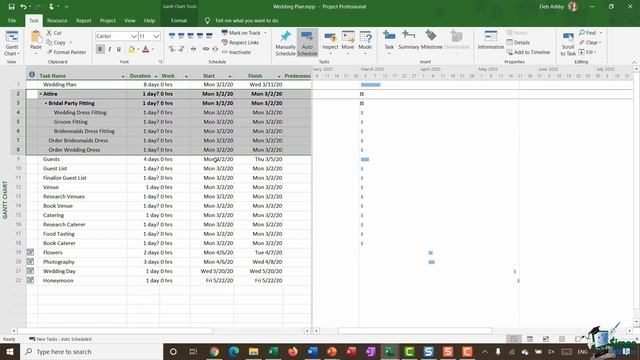
Task: Click Add to Timeline
Action: (528, 52)
